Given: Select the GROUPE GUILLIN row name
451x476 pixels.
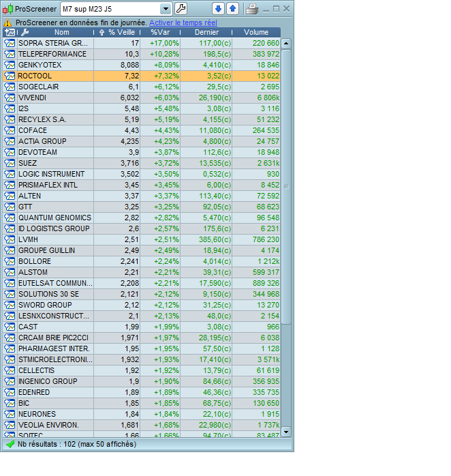Looking at the screenshot, I should pyautogui.click(x=47, y=250).
